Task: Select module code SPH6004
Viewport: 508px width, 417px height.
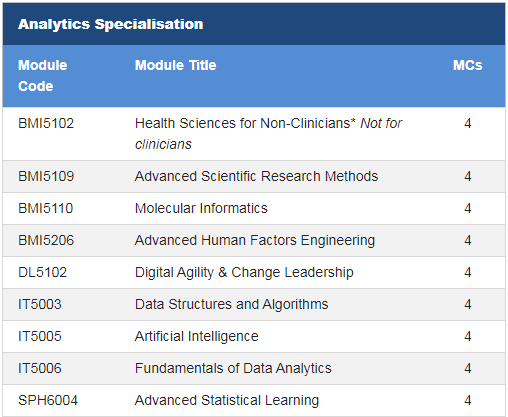Action: [x=48, y=400]
